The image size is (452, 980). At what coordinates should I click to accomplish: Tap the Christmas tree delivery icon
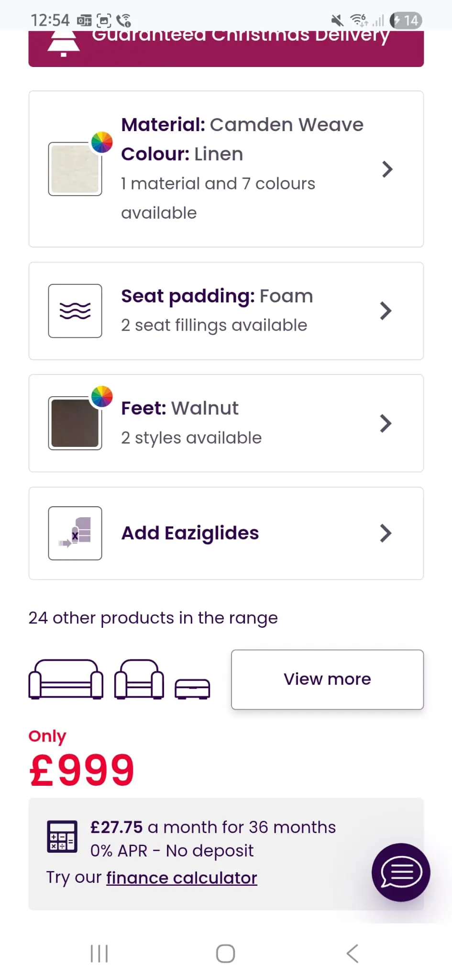(64, 44)
